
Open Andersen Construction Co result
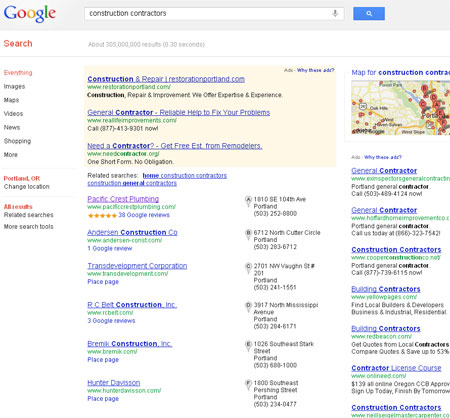(x=132, y=232)
